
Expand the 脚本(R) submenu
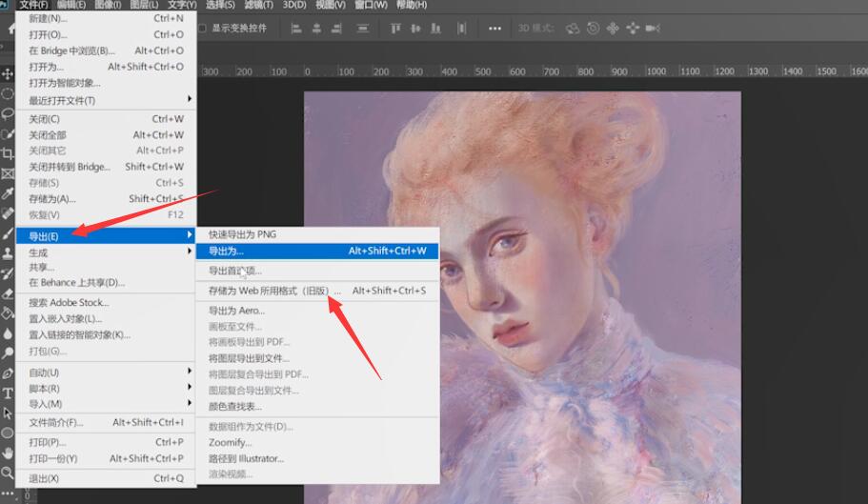[105, 389]
